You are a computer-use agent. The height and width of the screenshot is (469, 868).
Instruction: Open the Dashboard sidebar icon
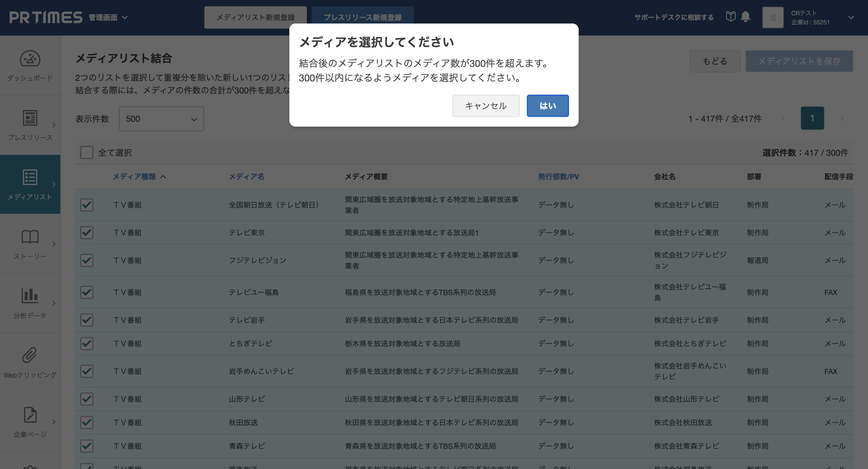pos(30,58)
